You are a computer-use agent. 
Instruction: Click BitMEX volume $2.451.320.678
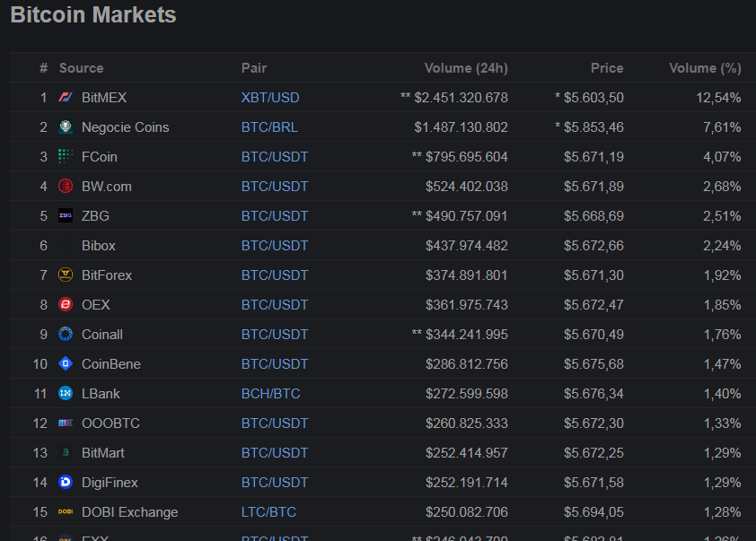click(x=461, y=97)
